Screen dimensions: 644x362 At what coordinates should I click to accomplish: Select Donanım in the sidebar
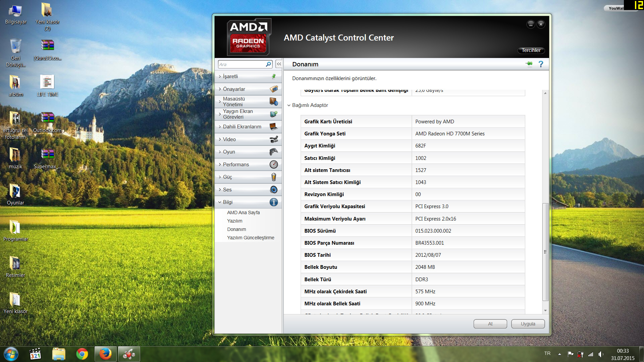click(236, 229)
